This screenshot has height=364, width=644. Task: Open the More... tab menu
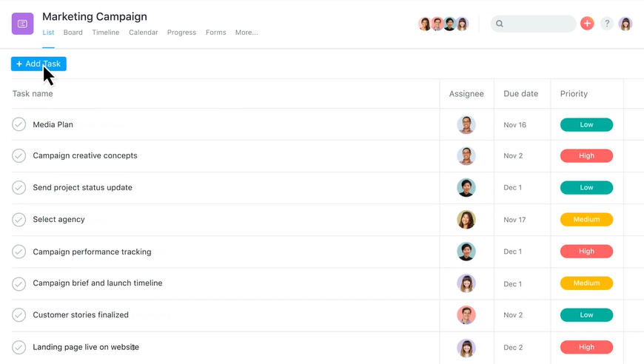246,33
